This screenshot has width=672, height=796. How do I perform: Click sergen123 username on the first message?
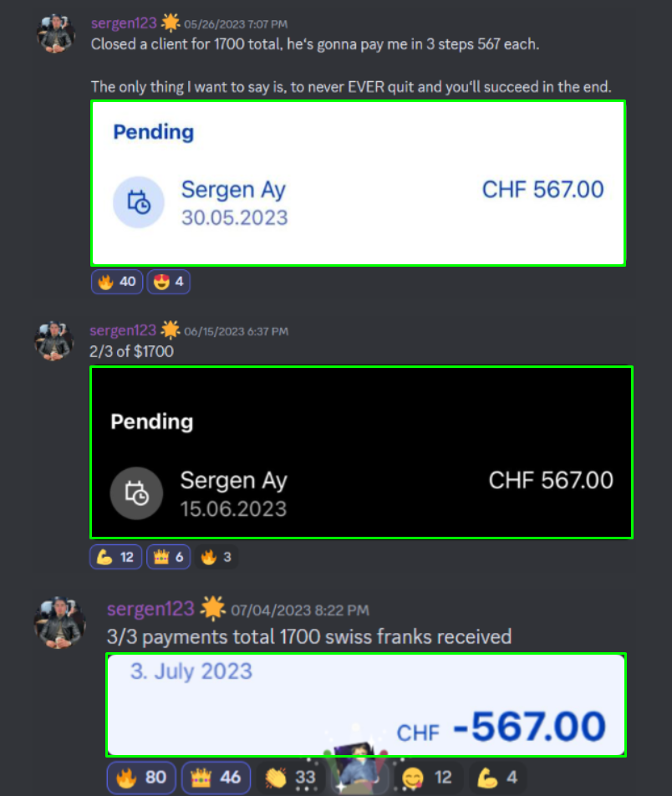[124, 23]
